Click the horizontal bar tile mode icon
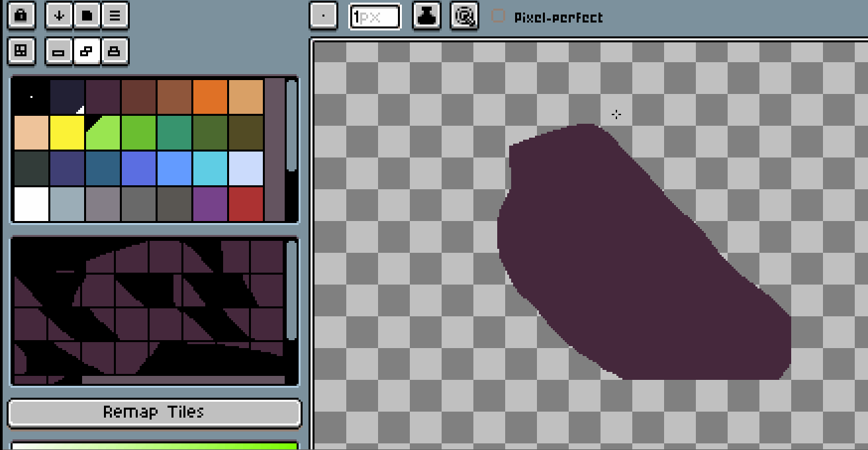 tap(58, 50)
